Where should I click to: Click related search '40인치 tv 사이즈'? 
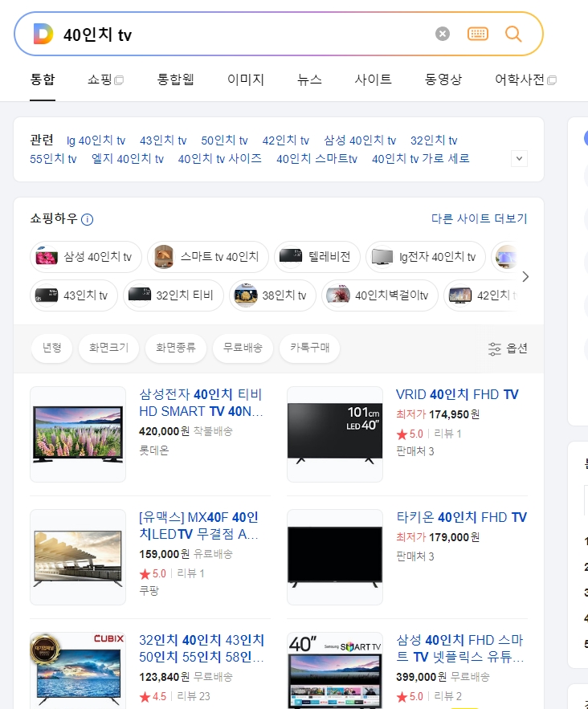pos(220,159)
